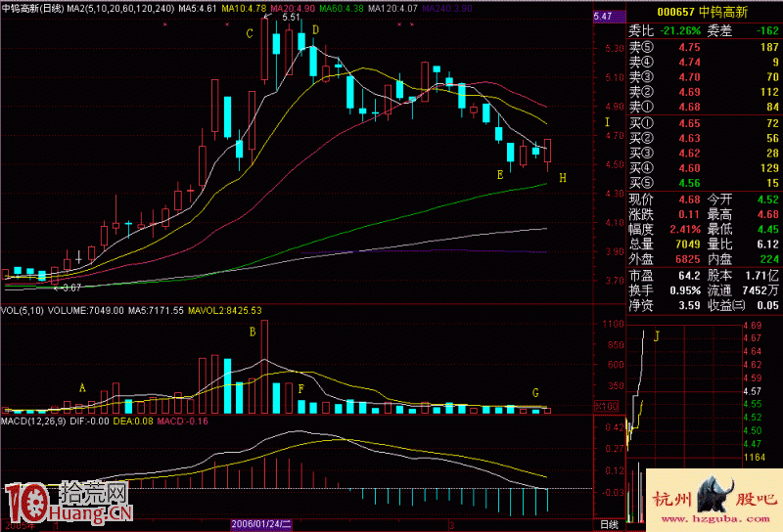Select the MA240:3.90 moving average label

tap(447, 9)
